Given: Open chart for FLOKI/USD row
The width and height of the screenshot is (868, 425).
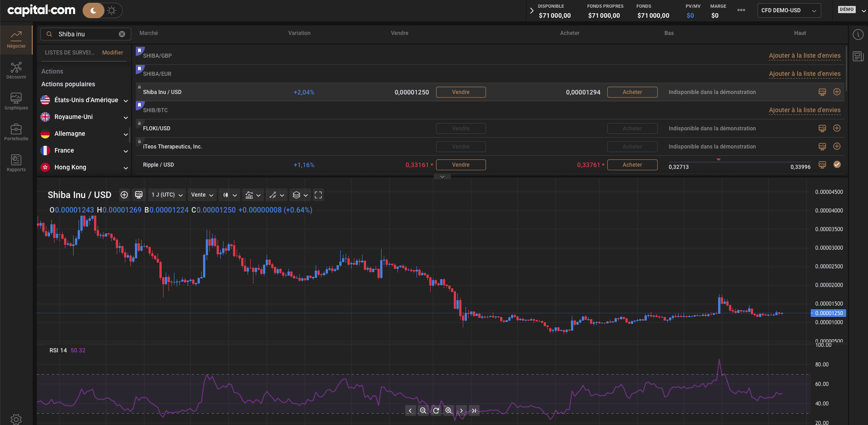Looking at the screenshot, I should pyautogui.click(x=822, y=128).
